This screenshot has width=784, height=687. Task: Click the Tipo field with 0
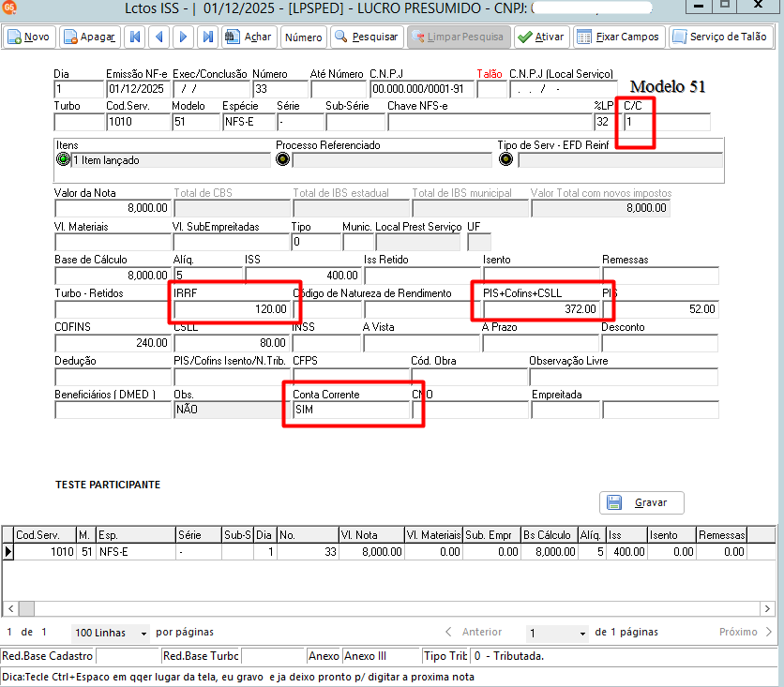(x=316, y=242)
